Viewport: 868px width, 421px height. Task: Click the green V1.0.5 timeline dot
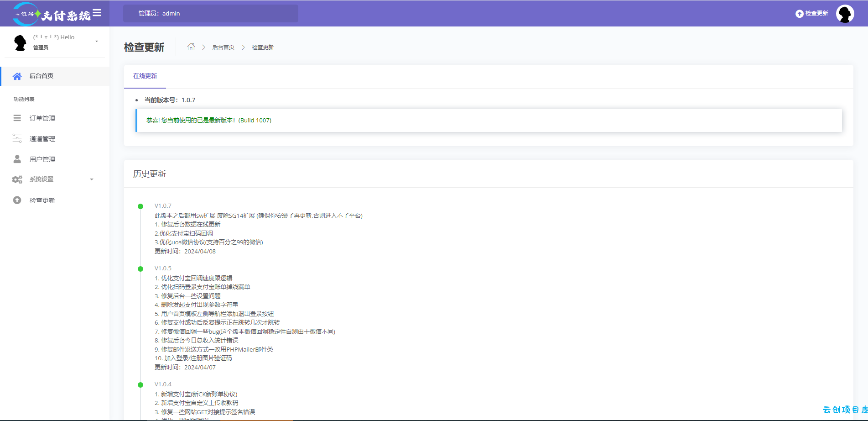[140, 269]
